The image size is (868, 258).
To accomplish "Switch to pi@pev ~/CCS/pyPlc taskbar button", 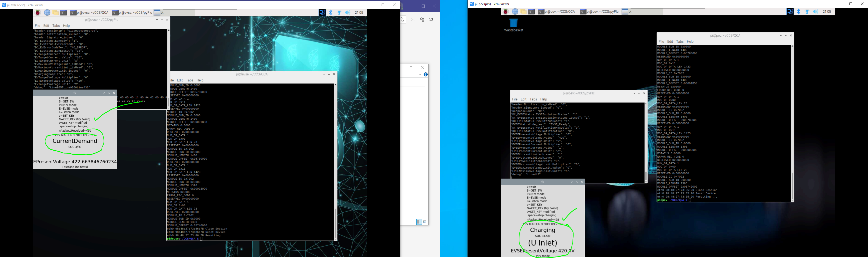I will 599,12.
